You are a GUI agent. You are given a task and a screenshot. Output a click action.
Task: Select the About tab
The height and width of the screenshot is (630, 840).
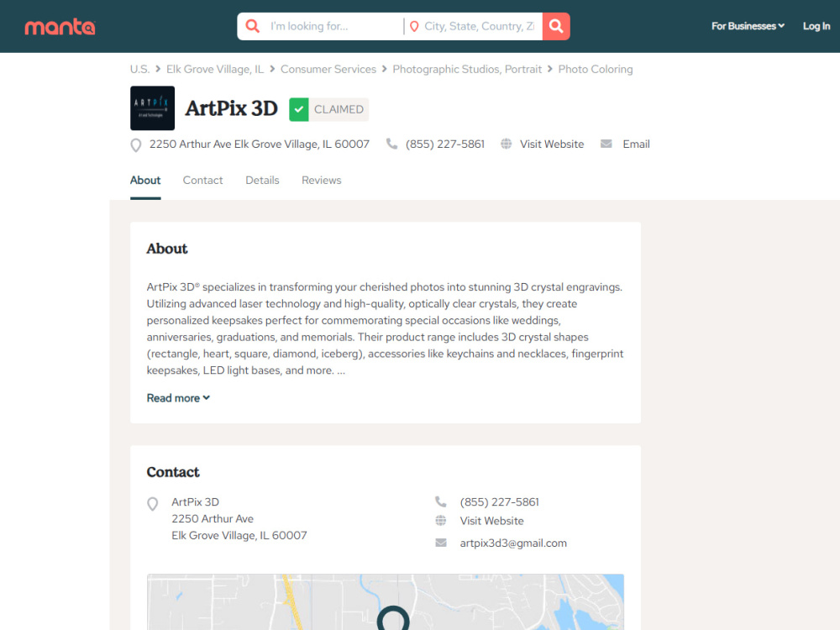pos(145,181)
